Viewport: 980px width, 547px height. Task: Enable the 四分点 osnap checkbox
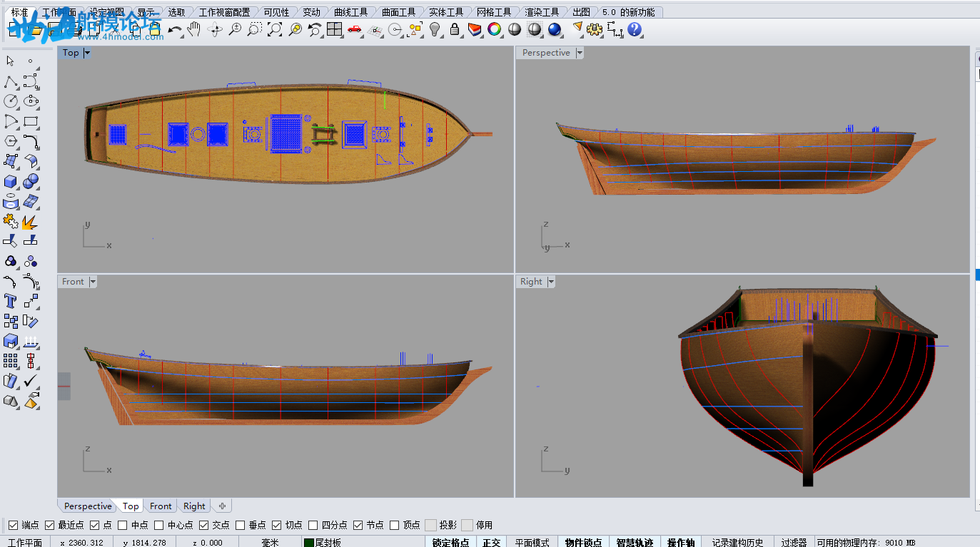click(313, 525)
